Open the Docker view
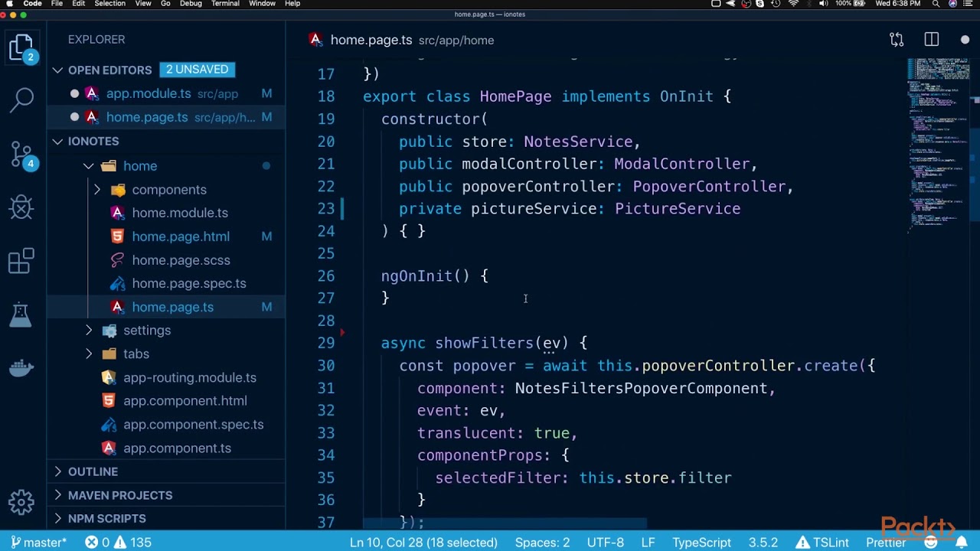The width and height of the screenshot is (980, 551). pyautogui.click(x=21, y=367)
